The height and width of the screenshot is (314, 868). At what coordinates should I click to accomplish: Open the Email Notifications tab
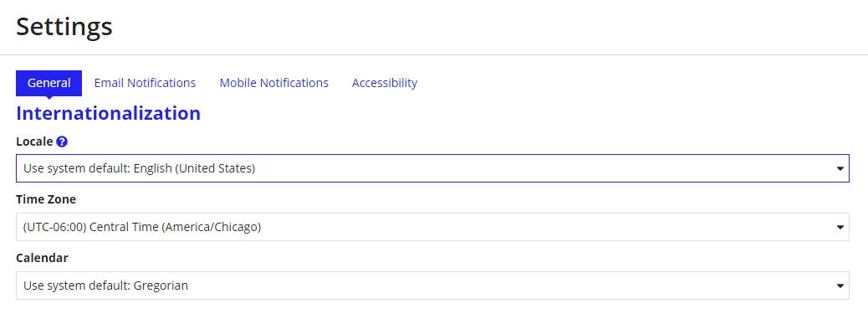click(145, 83)
